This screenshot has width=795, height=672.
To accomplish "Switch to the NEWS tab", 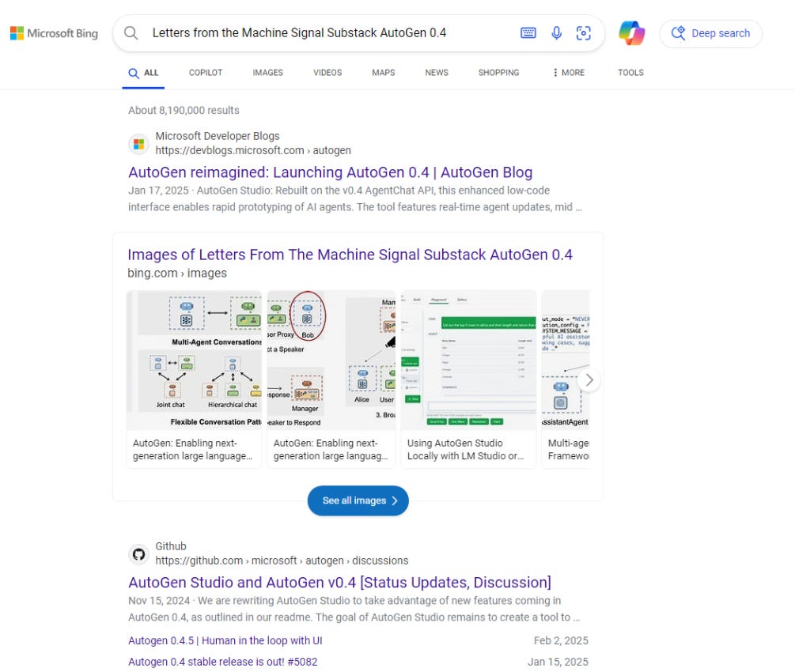I will point(437,73).
